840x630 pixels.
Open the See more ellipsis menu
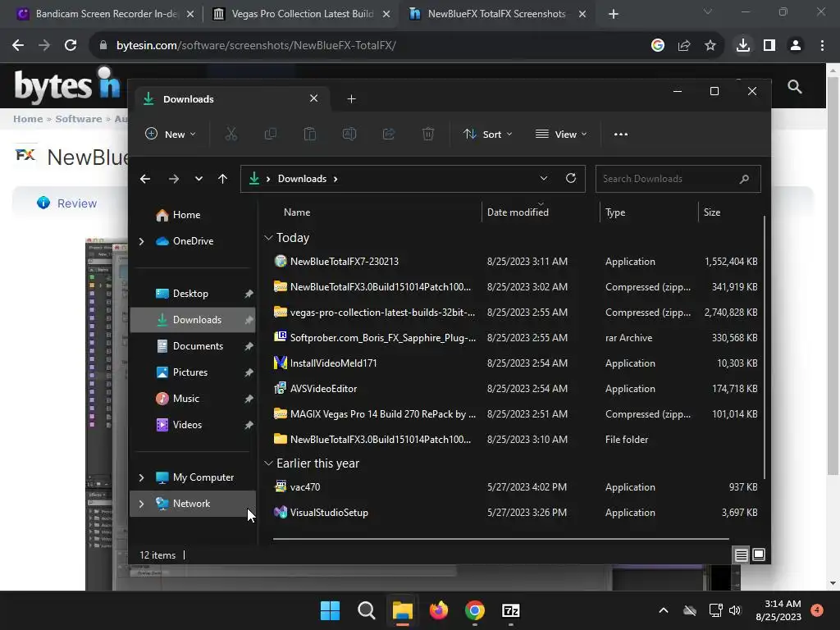621,134
